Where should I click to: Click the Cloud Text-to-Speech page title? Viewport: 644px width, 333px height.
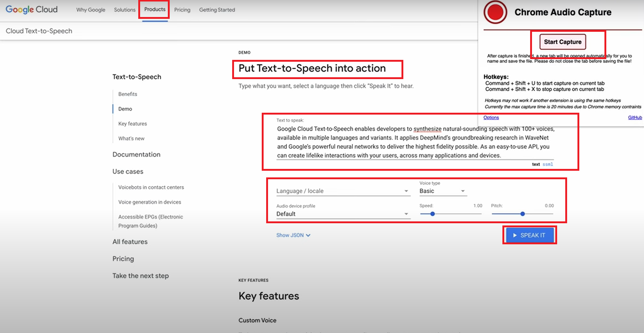click(39, 31)
